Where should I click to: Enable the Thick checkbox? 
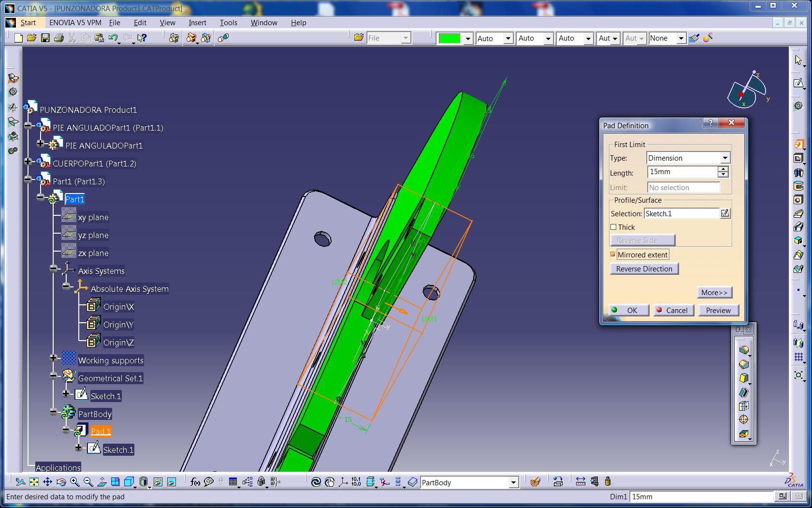(613, 227)
